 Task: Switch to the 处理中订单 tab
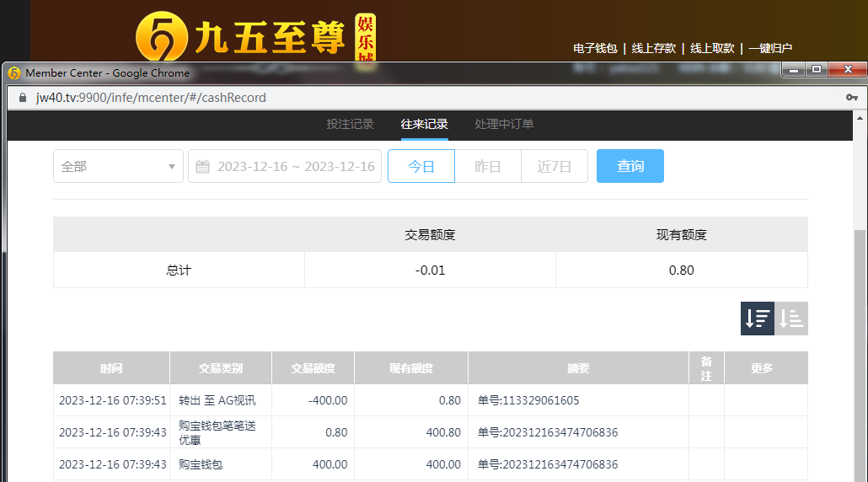504,125
